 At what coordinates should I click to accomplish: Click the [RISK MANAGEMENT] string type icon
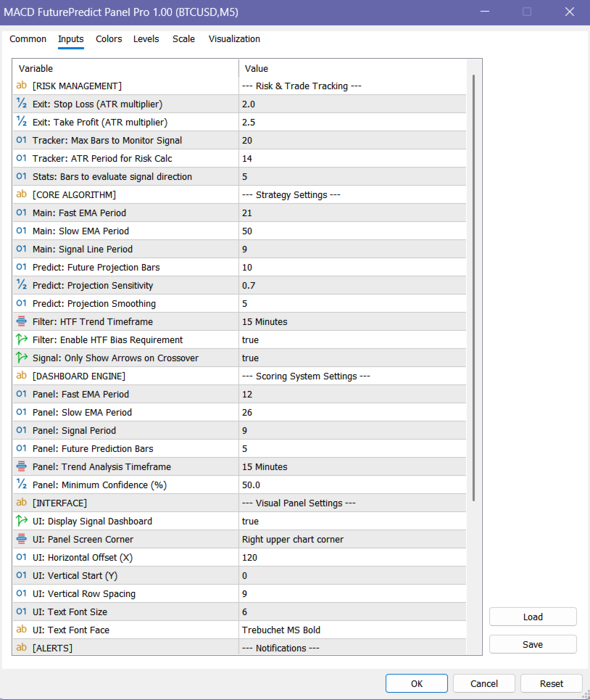pos(21,86)
